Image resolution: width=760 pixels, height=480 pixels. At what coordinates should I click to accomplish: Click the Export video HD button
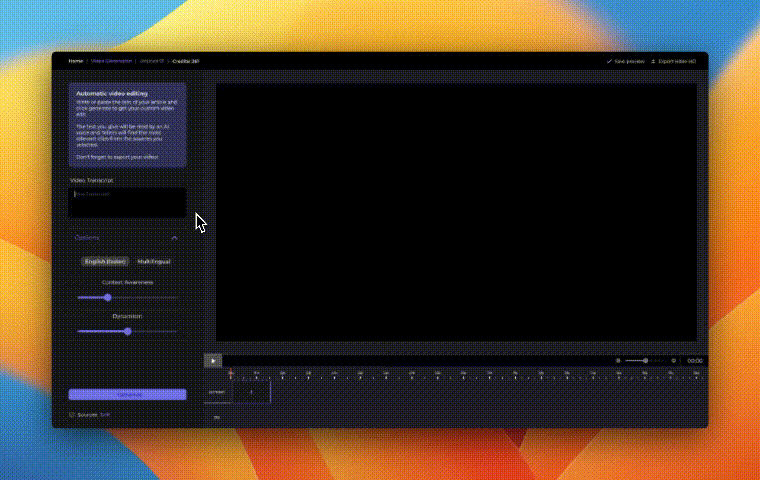[x=677, y=61]
